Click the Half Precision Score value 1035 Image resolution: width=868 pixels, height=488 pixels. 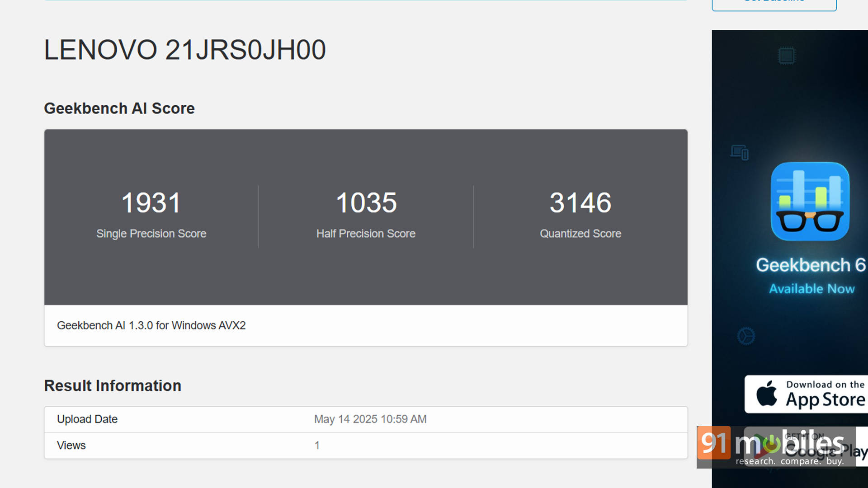click(x=366, y=202)
